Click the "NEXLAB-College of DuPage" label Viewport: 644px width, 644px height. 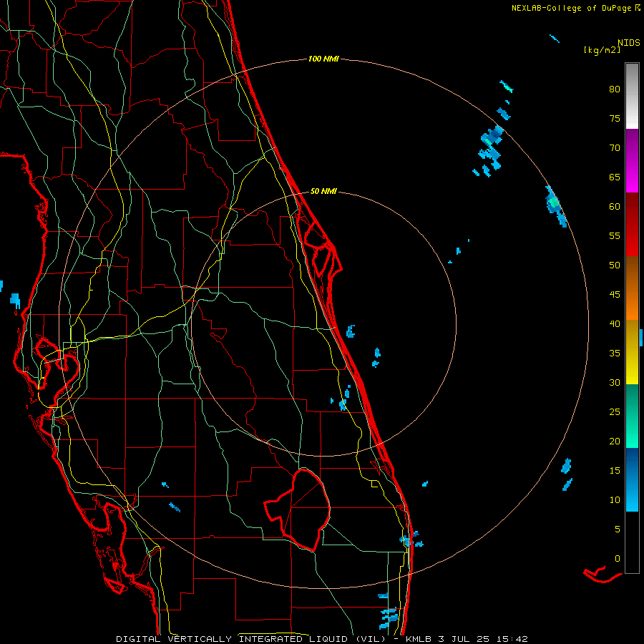[x=570, y=8]
